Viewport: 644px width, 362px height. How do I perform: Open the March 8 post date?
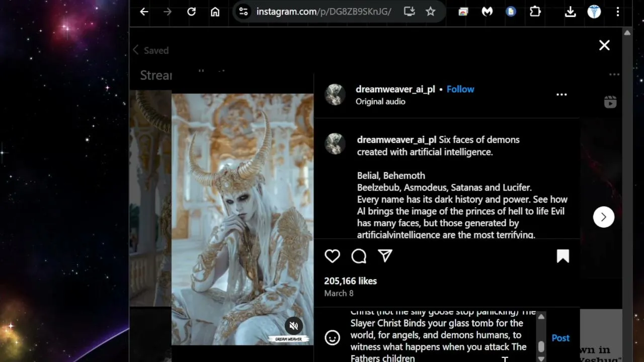pos(339,293)
